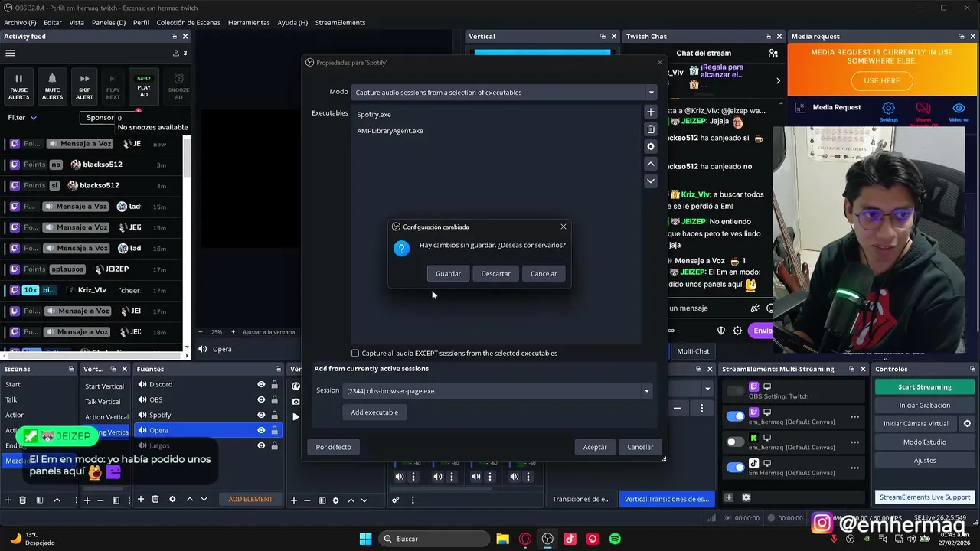Toggle visibility of Opera source

point(261,430)
